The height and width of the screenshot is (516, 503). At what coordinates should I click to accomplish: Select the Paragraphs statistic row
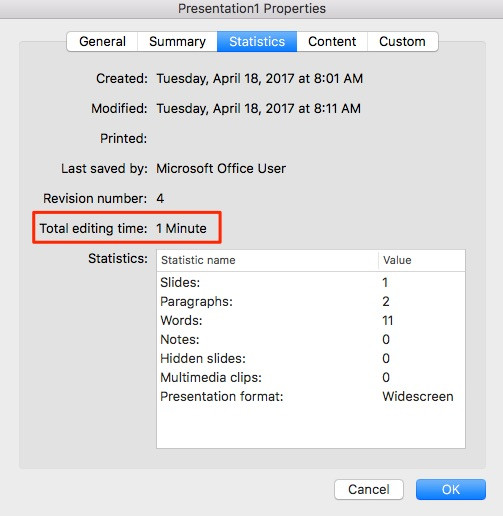coord(311,301)
